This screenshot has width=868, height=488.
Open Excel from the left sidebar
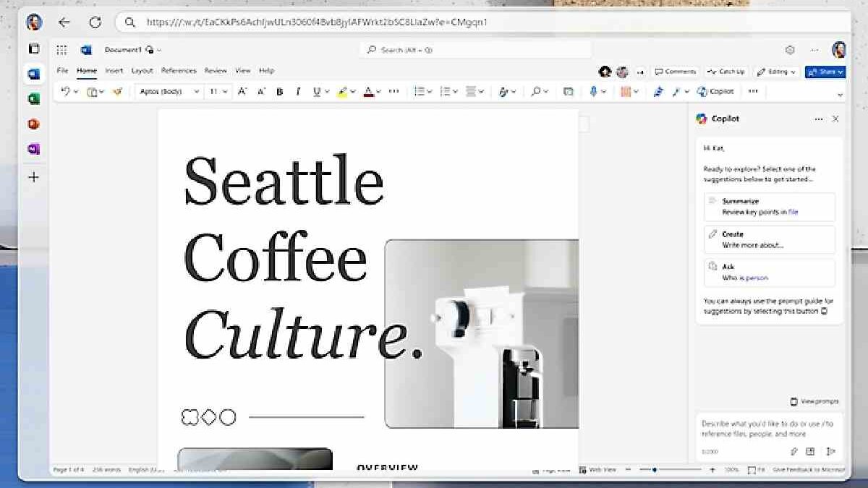33,99
